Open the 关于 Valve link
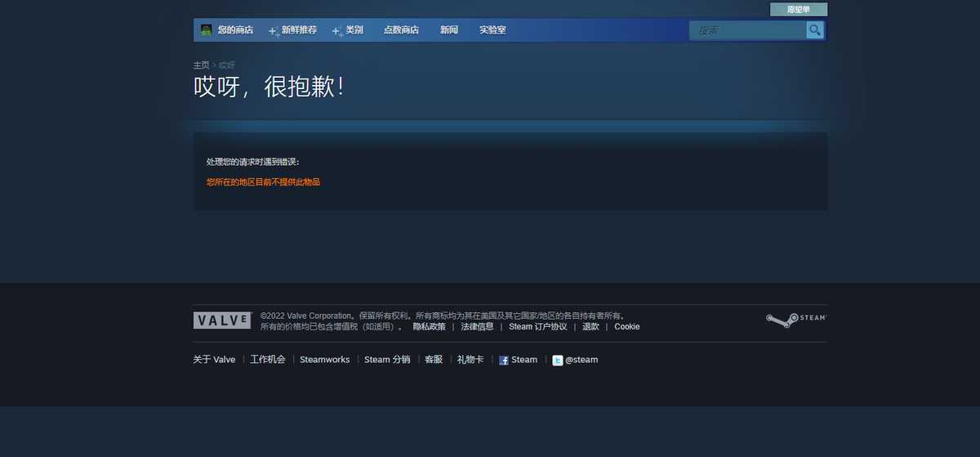This screenshot has width=980, height=457. click(214, 360)
